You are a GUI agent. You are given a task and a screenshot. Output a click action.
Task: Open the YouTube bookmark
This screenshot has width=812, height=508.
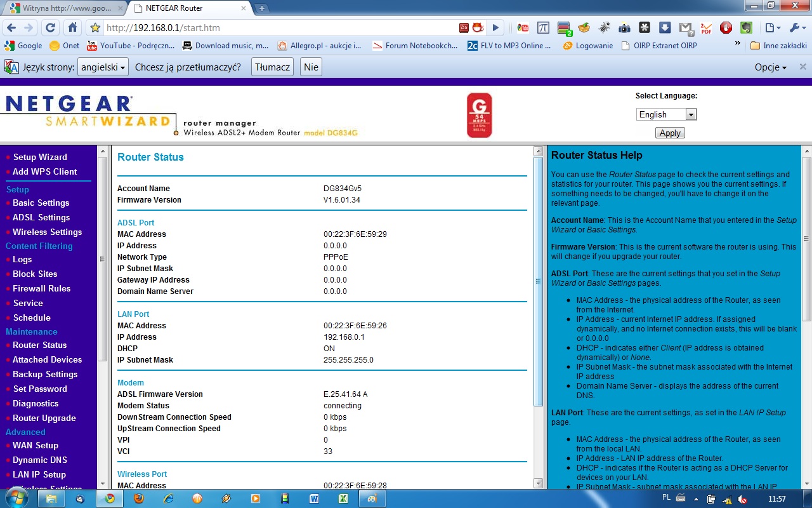coord(131,46)
